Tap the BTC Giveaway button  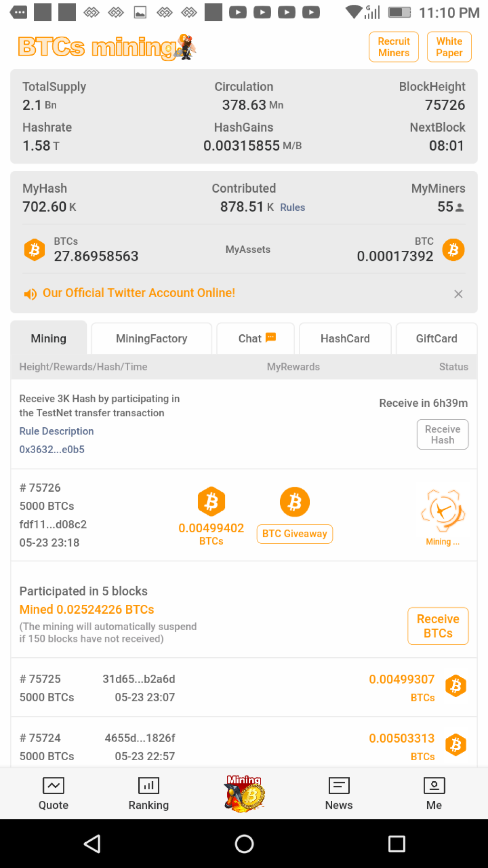295,534
